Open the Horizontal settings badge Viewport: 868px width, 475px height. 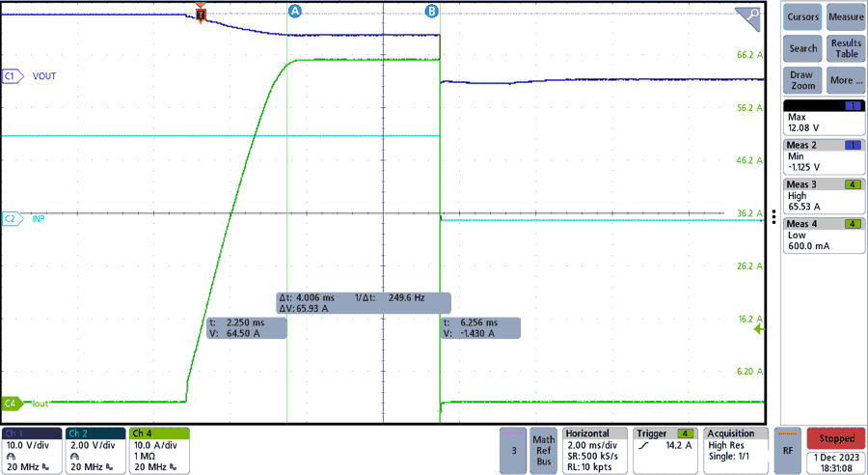[x=593, y=450]
